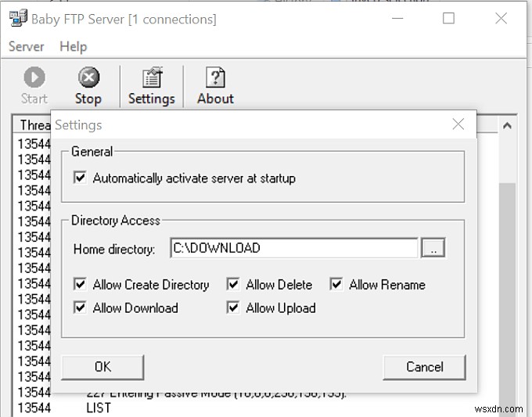532x417 pixels.
Task: Open the Settings toolbar icon
Action: coord(151,85)
